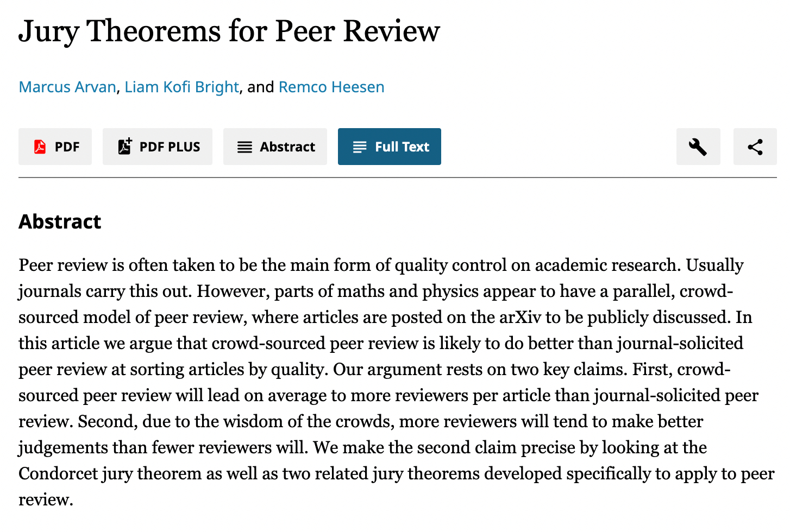Click the PDF button label
This screenshot has width=790, height=532.
click(x=67, y=147)
